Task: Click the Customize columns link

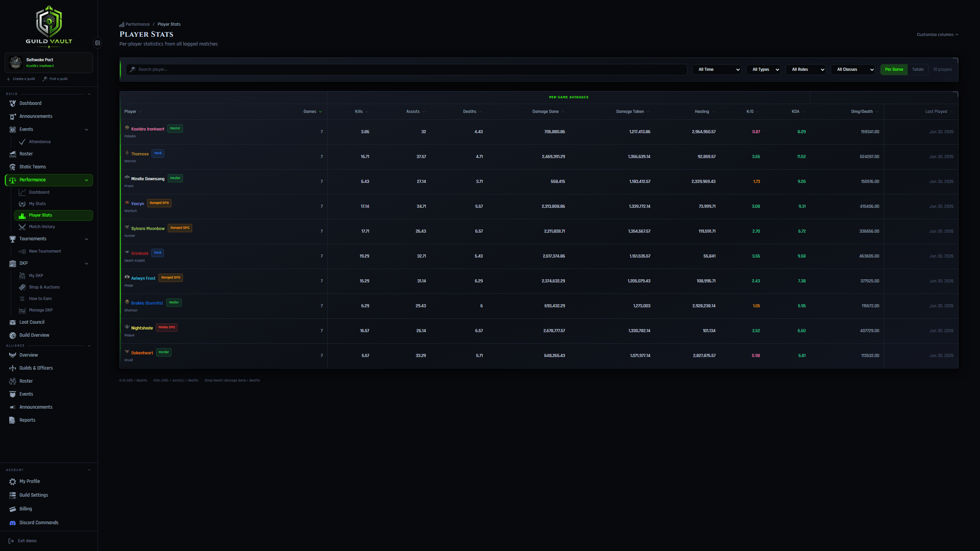Action: [x=938, y=34]
